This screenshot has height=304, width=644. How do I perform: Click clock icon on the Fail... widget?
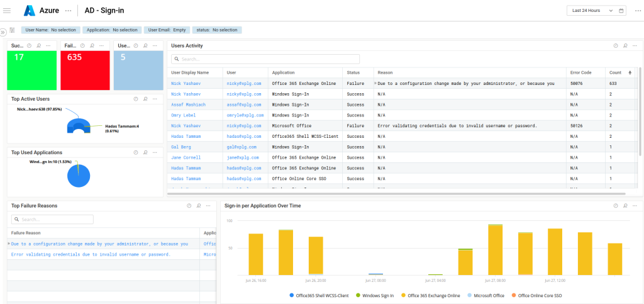click(x=82, y=45)
